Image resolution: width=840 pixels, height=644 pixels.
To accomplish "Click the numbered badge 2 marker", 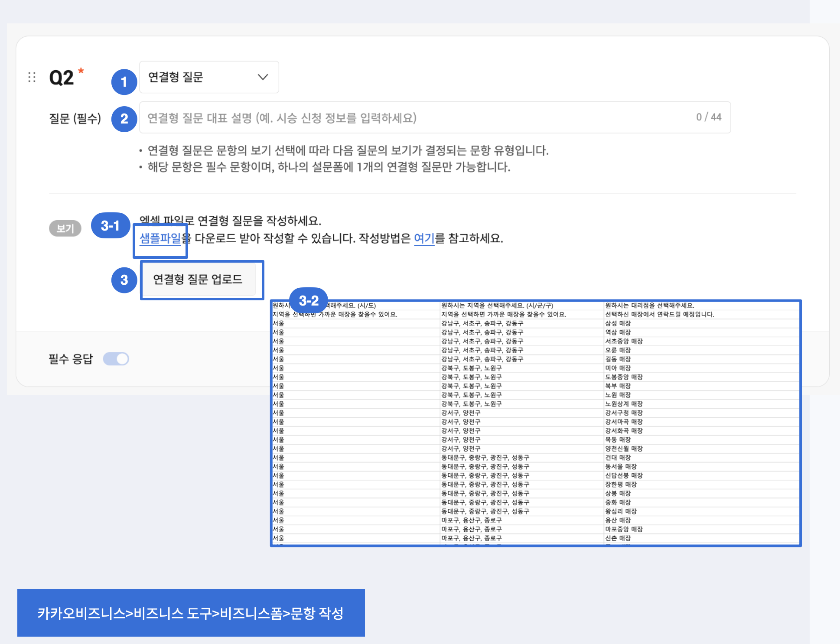I will pyautogui.click(x=124, y=119).
